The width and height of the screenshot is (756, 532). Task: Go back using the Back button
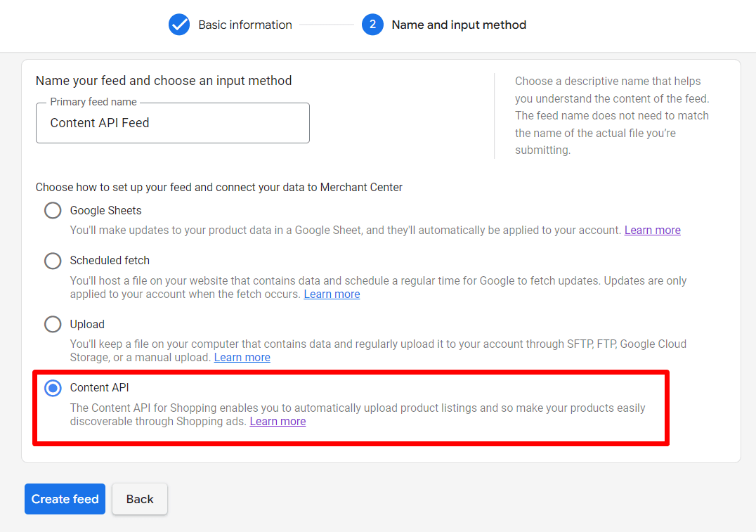coord(139,499)
